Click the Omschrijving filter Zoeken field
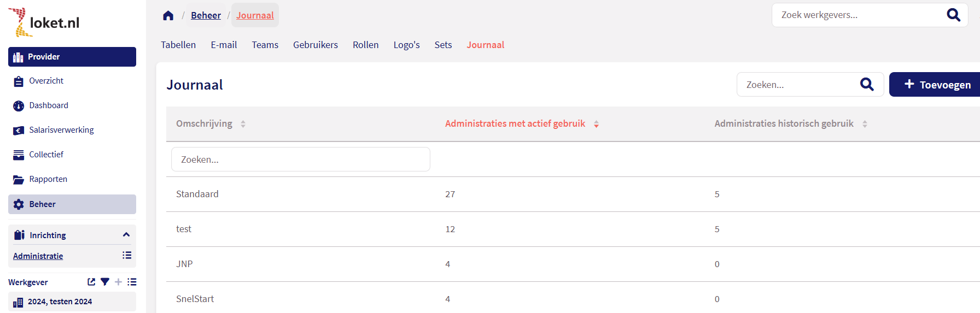 pos(300,160)
